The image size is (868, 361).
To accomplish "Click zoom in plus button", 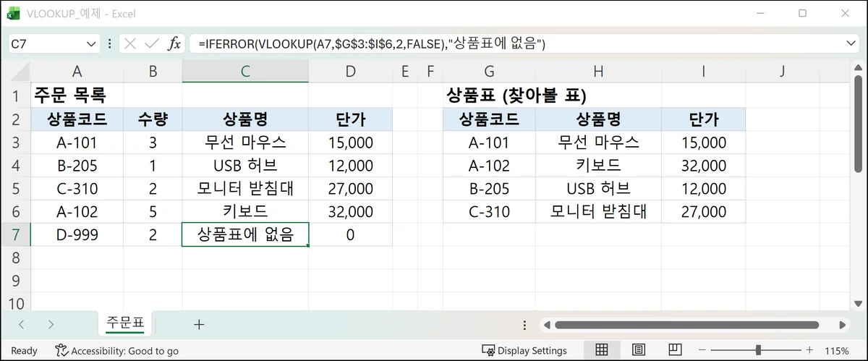I will pos(809,350).
